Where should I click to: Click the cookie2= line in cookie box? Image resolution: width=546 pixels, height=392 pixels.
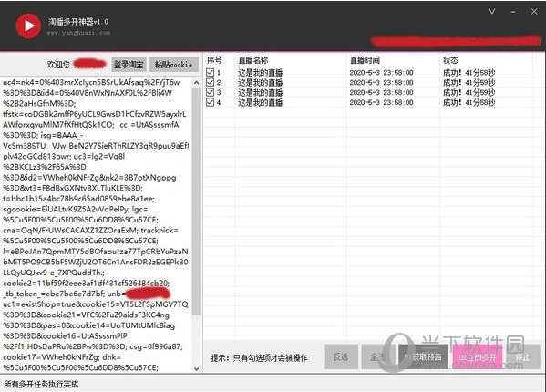coord(87,283)
